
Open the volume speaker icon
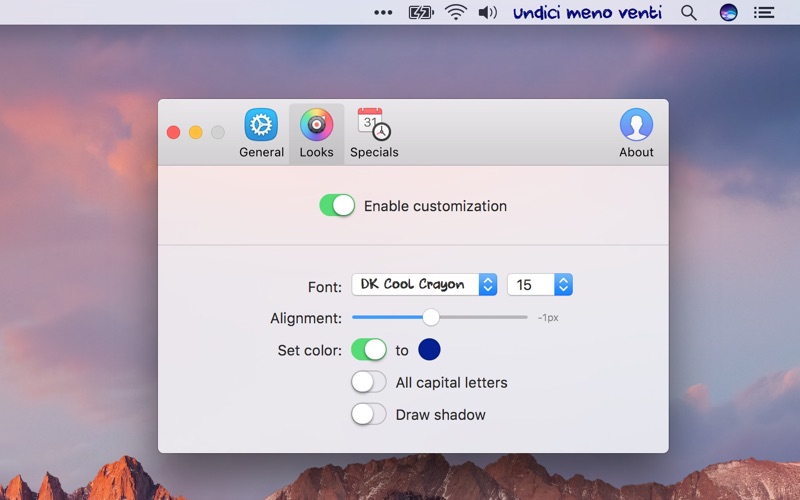(487, 13)
